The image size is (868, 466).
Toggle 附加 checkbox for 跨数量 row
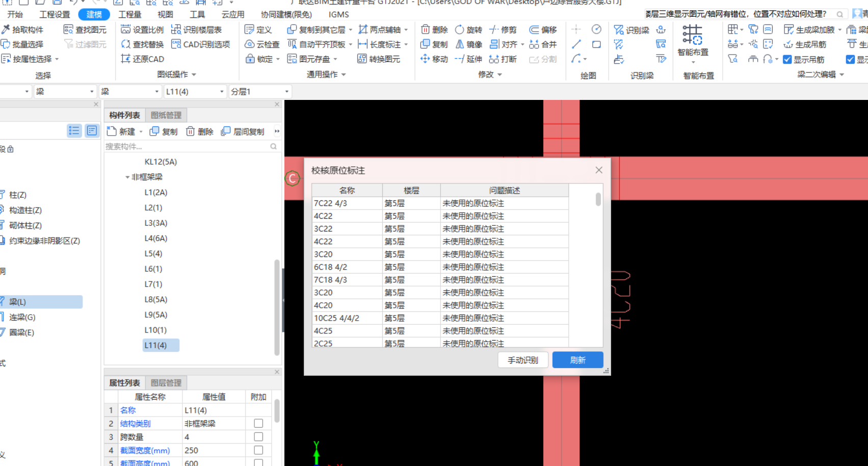click(x=258, y=437)
